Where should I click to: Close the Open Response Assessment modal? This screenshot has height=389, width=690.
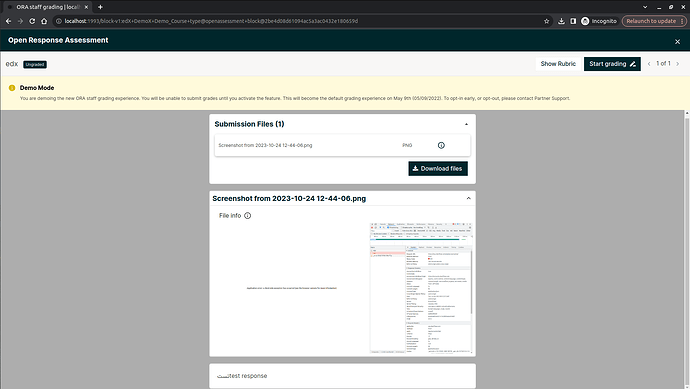click(677, 41)
